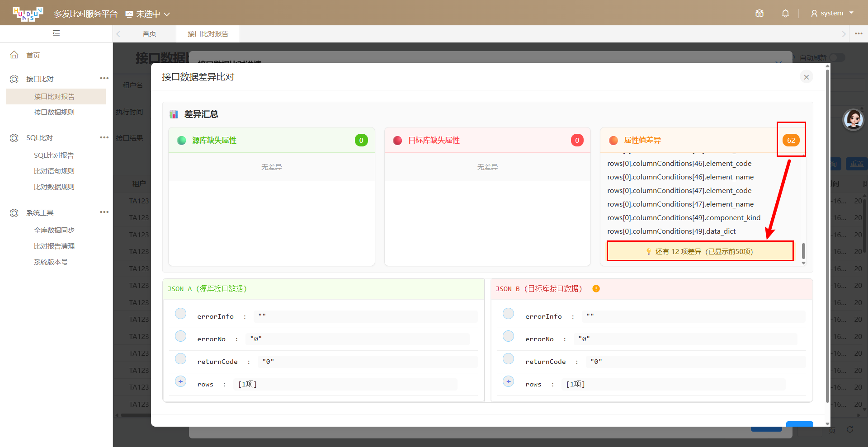Click the dialog vertical scrollbar
The width and height of the screenshot is (868, 447).
[x=827, y=235]
